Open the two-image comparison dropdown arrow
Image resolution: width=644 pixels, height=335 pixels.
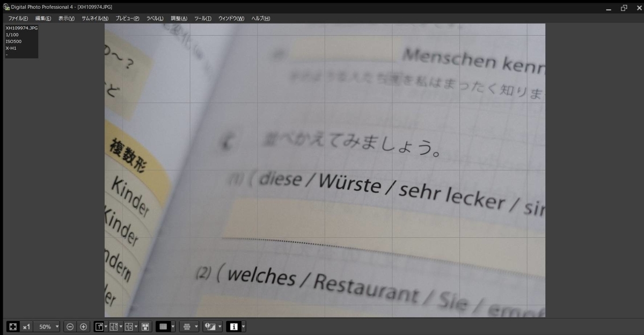tap(136, 326)
